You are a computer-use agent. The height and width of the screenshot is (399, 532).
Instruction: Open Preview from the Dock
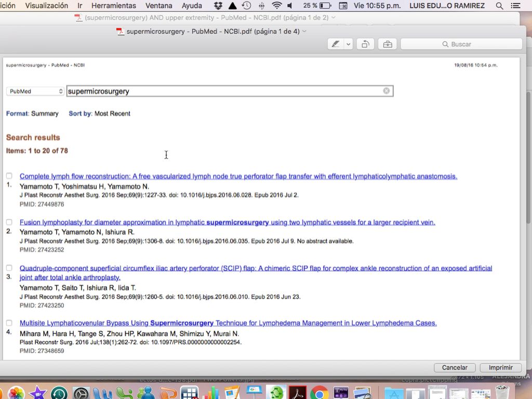(363, 393)
